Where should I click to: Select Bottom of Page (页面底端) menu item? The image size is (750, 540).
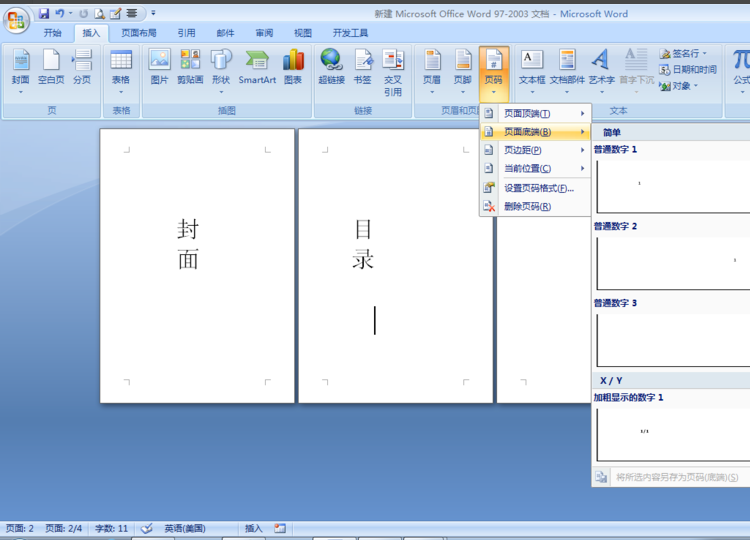[x=535, y=132]
